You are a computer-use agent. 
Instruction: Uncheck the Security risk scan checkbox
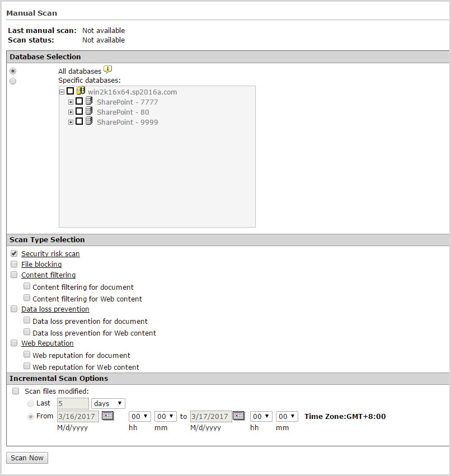(14, 253)
